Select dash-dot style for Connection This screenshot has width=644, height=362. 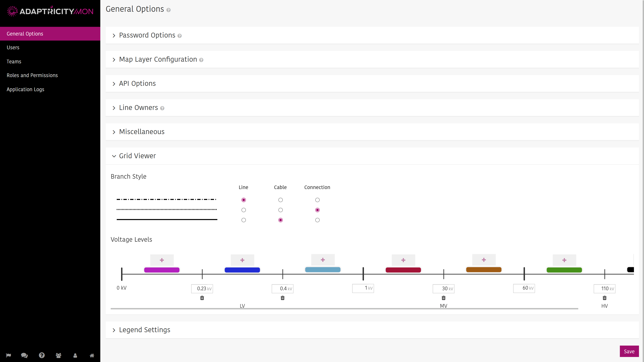click(x=317, y=200)
